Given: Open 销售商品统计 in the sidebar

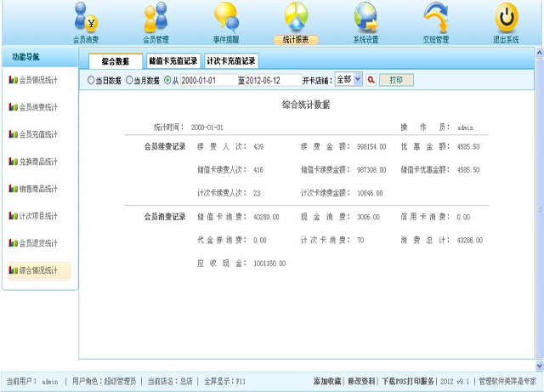Looking at the screenshot, I should pos(38,189).
